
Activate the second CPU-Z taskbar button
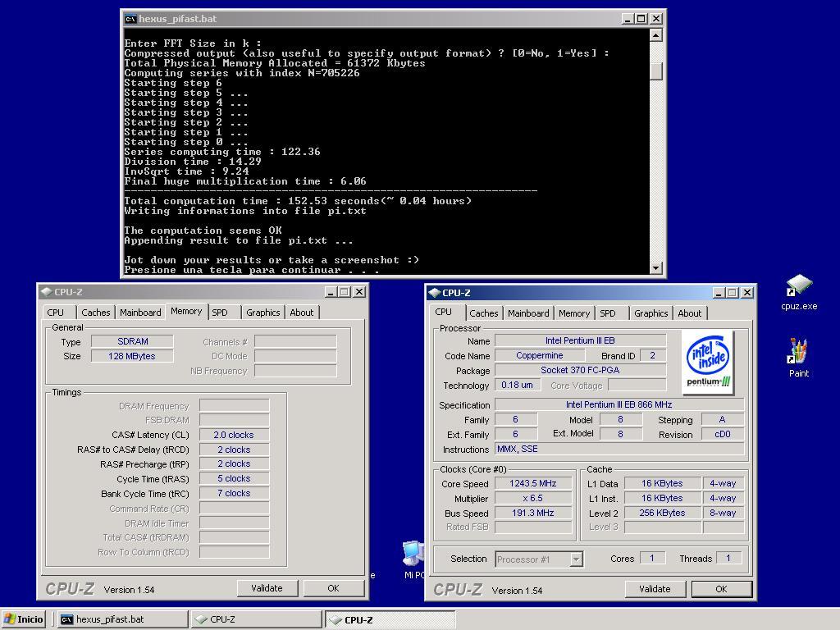tap(390, 619)
